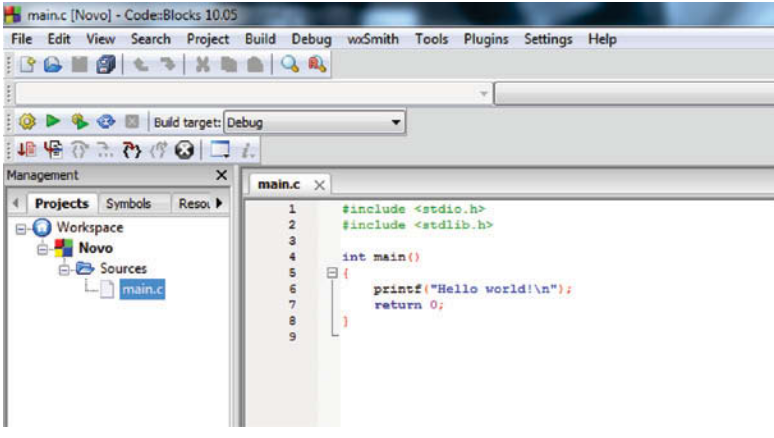Open the wxSmith menu
774x438 pixels.
[x=373, y=39]
